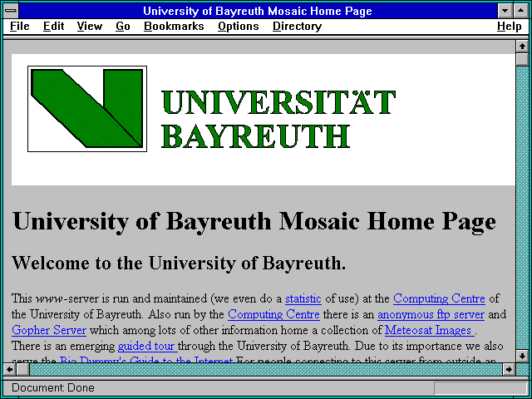Open the window control menu box
The height and width of the screenshot is (399, 532).
11,11
